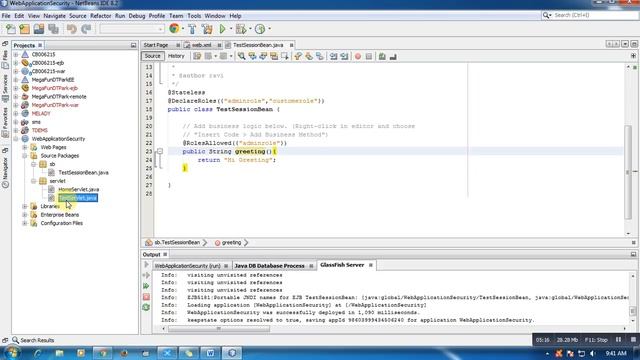Image resolution: width=640 pixels, height=360 pixels.
Task: Click the History view button
Action: [176, 56]
